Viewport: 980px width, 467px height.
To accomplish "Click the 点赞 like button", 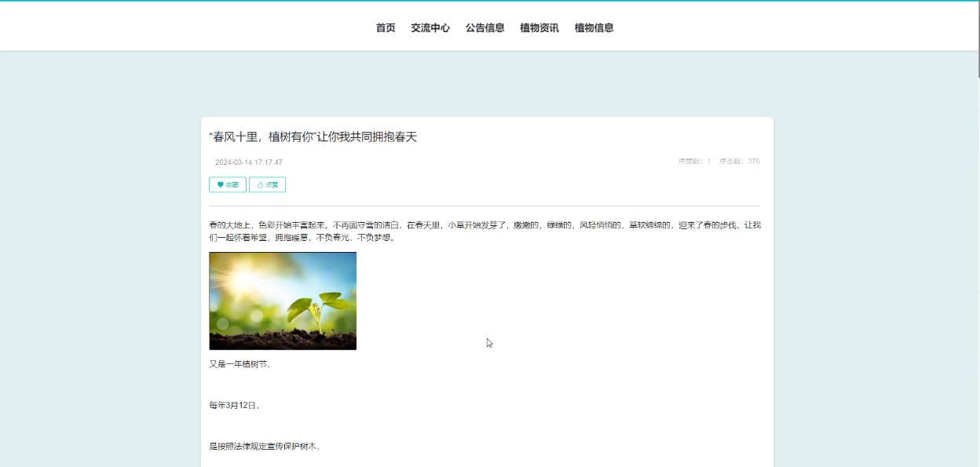I will click(267, 184).
